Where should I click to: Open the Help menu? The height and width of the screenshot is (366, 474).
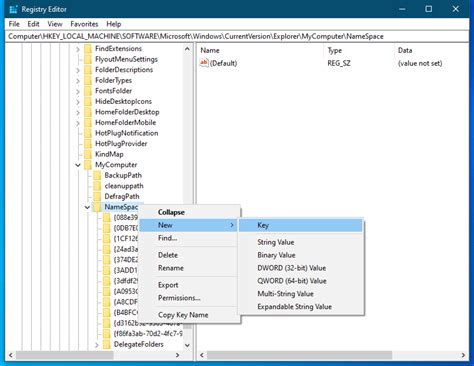tap(114, 24)
